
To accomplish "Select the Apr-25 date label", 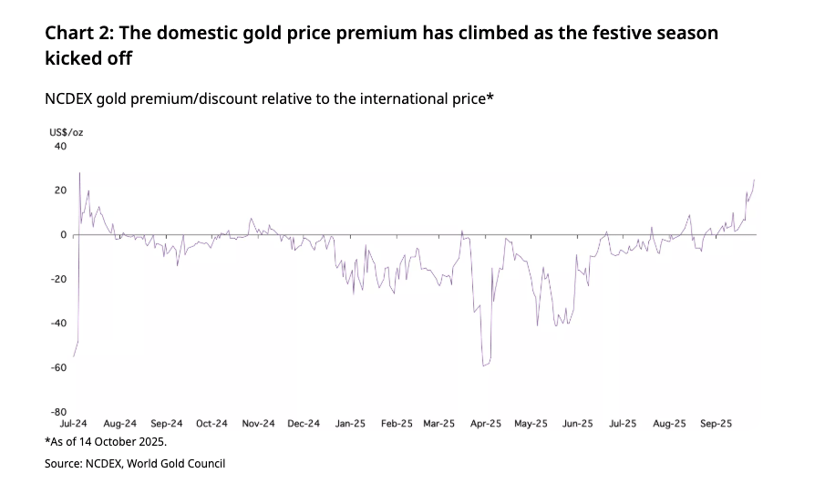I will [x=486, y=424].
